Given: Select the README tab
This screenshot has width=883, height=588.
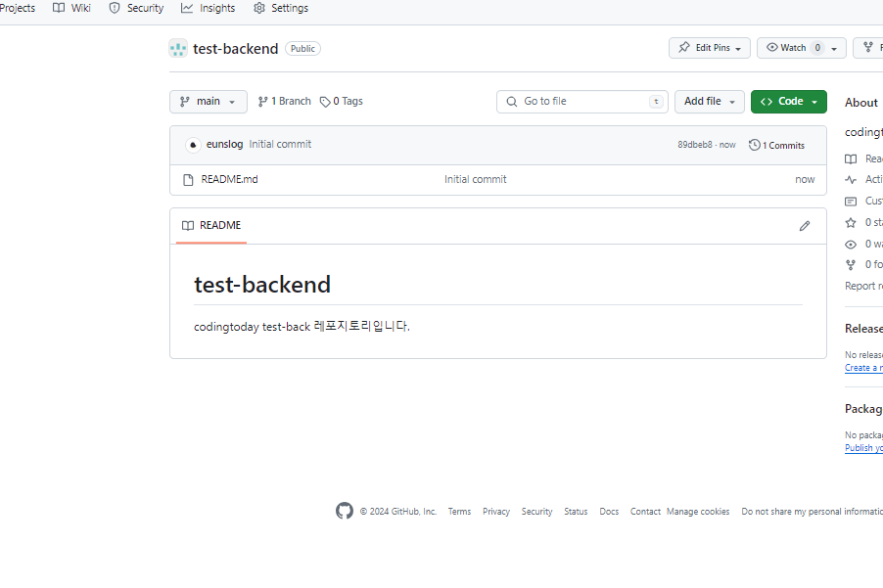Looking at the screenshot, I should pyautogui.click(x=211, y=226).
